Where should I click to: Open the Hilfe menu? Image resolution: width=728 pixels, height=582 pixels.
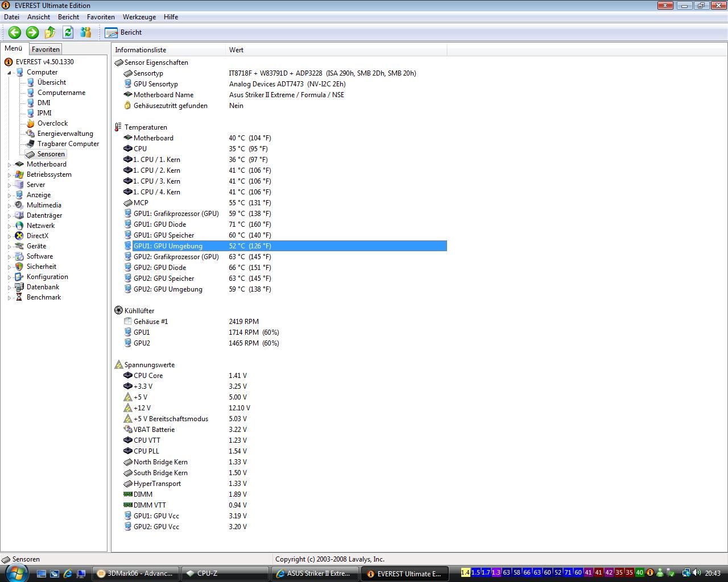171,17
